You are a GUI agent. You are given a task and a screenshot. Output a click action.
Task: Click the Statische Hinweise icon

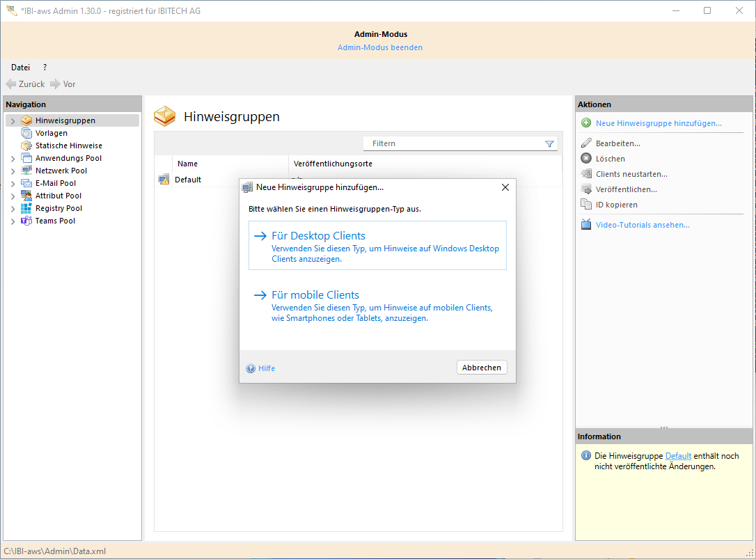point(26,145)
